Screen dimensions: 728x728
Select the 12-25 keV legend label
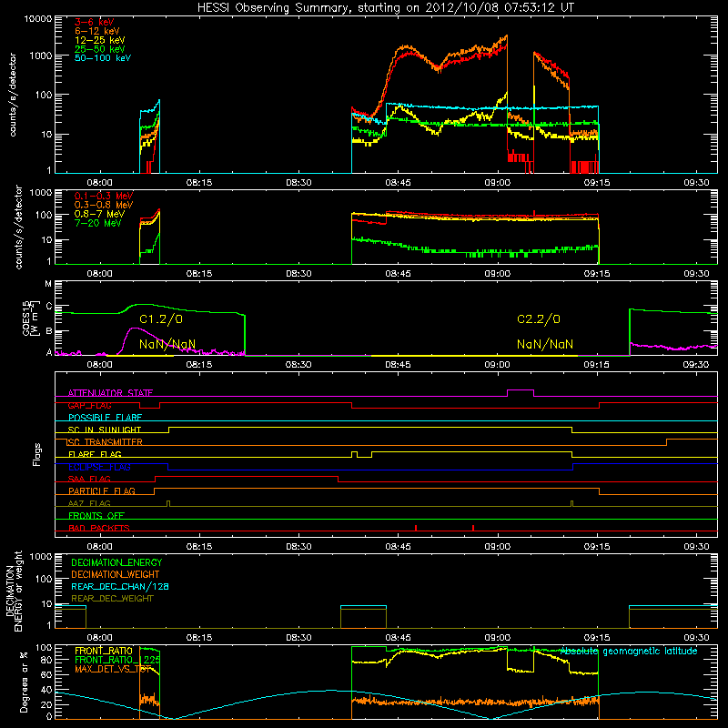tap(100, 40)
